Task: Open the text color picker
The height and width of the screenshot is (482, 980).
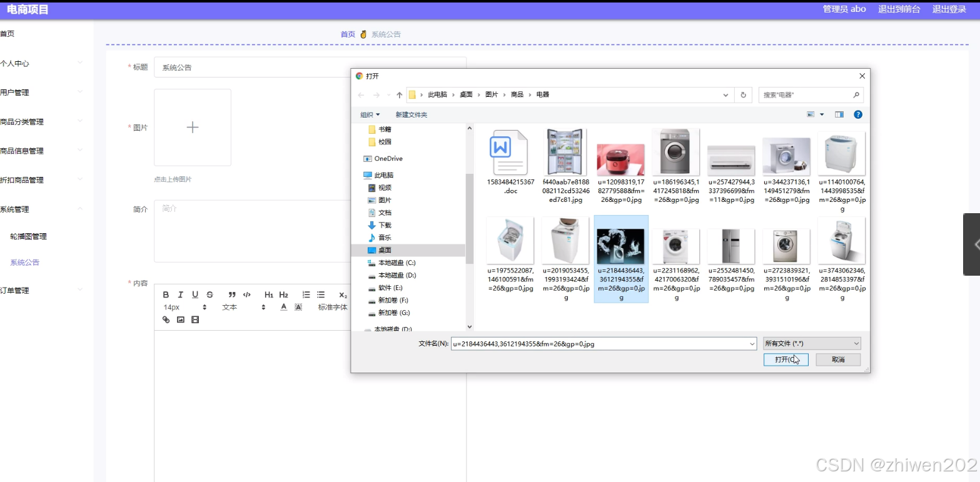Action: pos(283,307)
